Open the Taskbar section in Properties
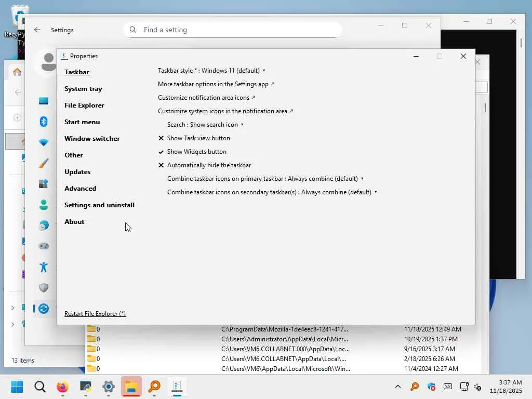This screenshot has height=399, width=532. point(77,72)
